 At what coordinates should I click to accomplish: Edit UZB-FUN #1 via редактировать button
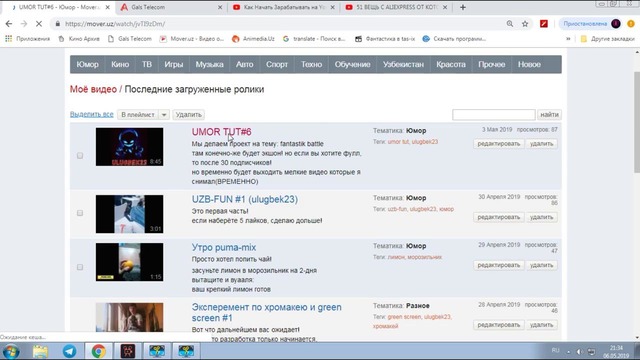click(x=499, y=217)
